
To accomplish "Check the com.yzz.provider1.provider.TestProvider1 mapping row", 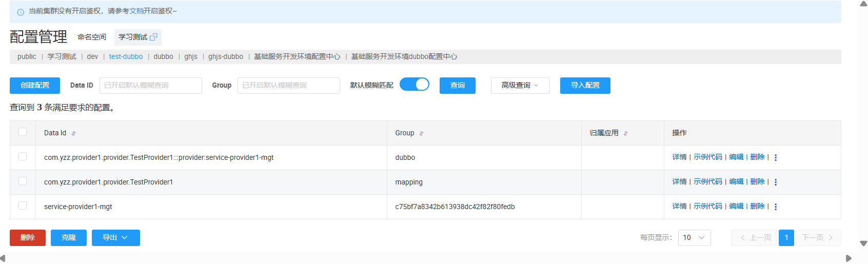I will tap(23, 181).
